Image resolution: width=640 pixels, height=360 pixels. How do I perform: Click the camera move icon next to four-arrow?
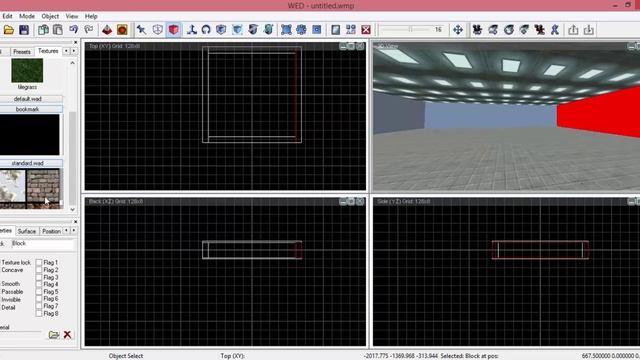[x=477, y=30]
